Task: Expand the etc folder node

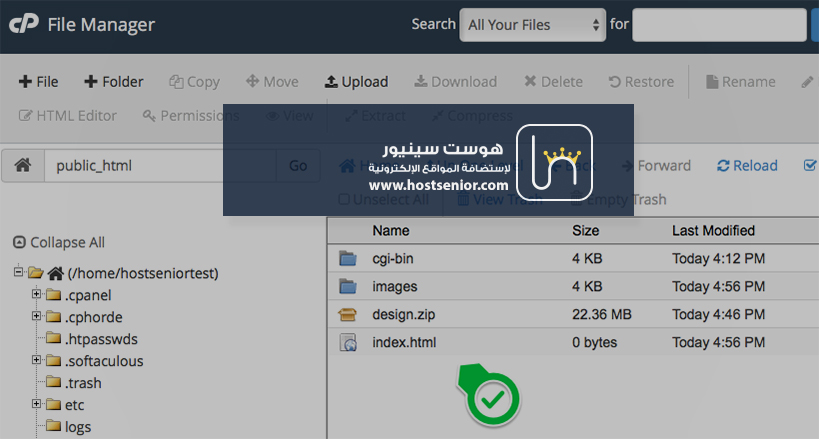Action: point(36,403)
